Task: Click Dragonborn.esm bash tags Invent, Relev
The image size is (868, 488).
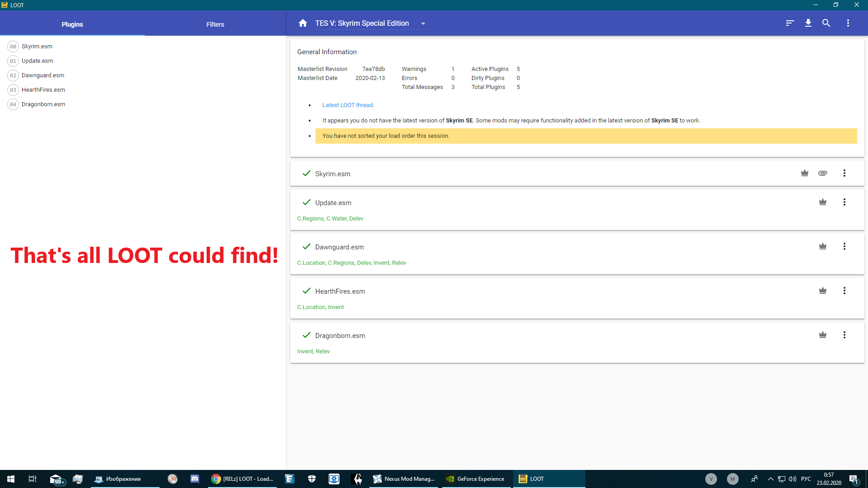Action: pyautogui.click(x=313, y=352)
